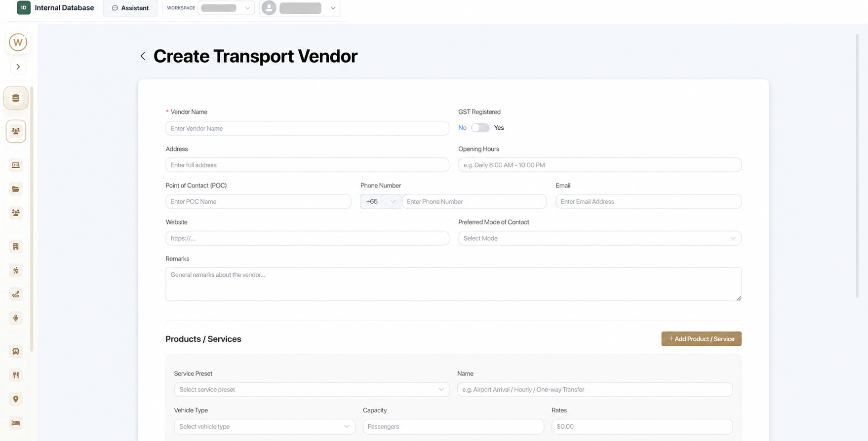This screenshot has height=441, width=868.
Task: Expand the sidebar with the right chevron
Action: click(18, 67)
